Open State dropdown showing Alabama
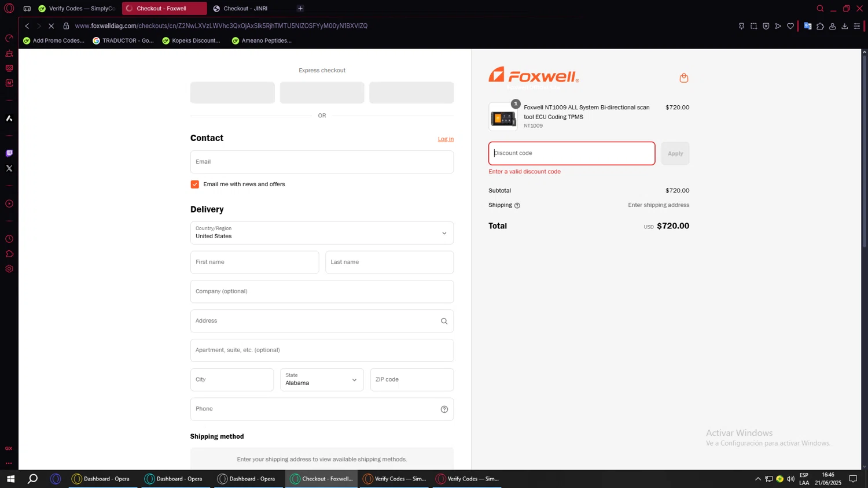 [x=322, y=380]
